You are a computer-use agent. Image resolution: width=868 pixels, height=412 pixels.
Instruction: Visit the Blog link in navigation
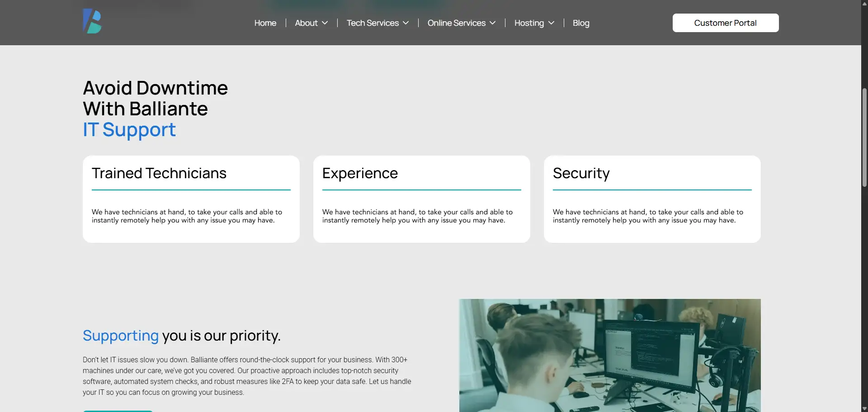(581, 23)
